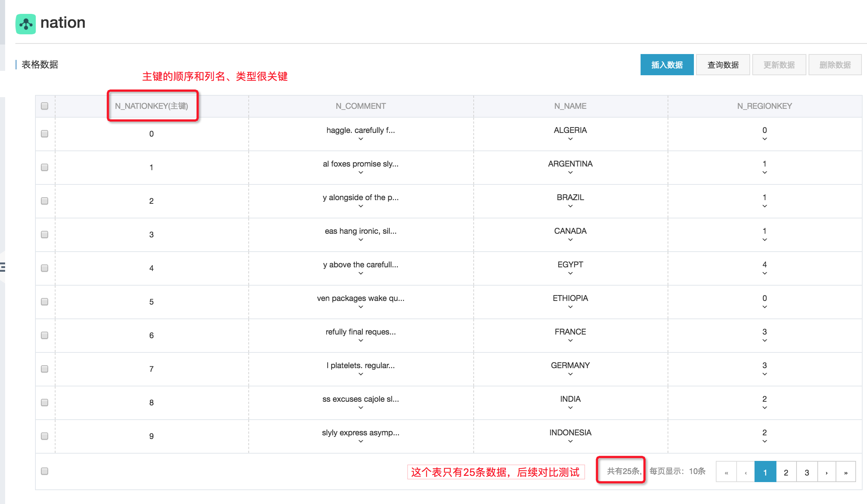Click the 表格数据 section heading
Viewport: 867px width, 504px height.
click(x=40, y=65)
